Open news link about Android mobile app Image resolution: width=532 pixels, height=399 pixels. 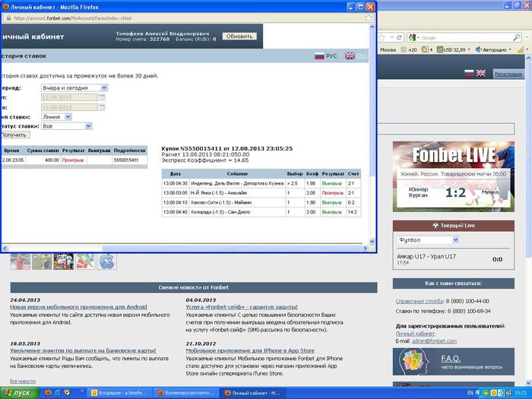coord(78,307)
